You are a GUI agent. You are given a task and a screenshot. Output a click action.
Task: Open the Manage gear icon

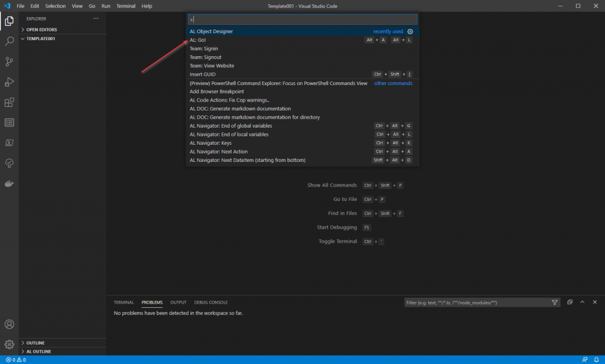(9, 344)
